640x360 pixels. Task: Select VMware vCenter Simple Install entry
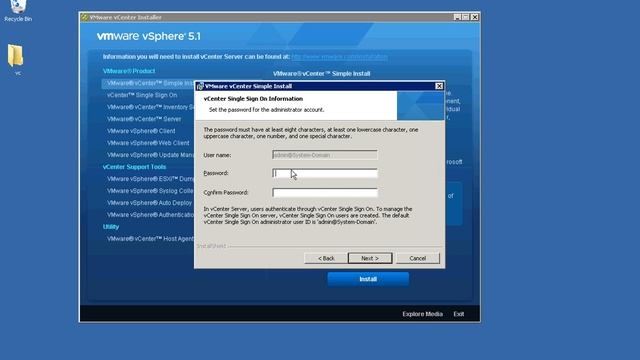pyautogui.click(x=148, y=83)
